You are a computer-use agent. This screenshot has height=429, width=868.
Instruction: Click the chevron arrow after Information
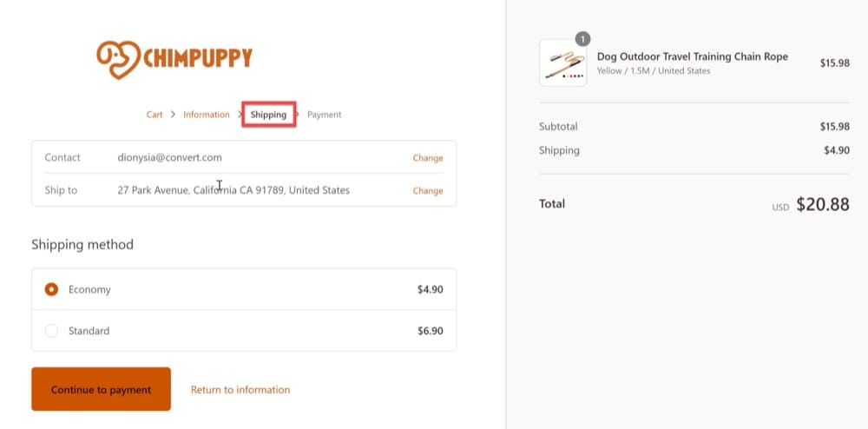(x=239, y=115)
